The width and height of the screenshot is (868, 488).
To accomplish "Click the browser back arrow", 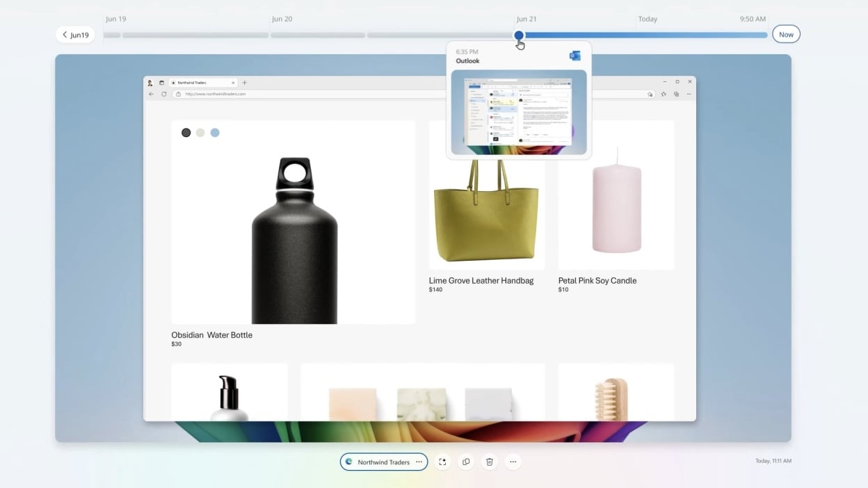I will click(x=152, y=94).
